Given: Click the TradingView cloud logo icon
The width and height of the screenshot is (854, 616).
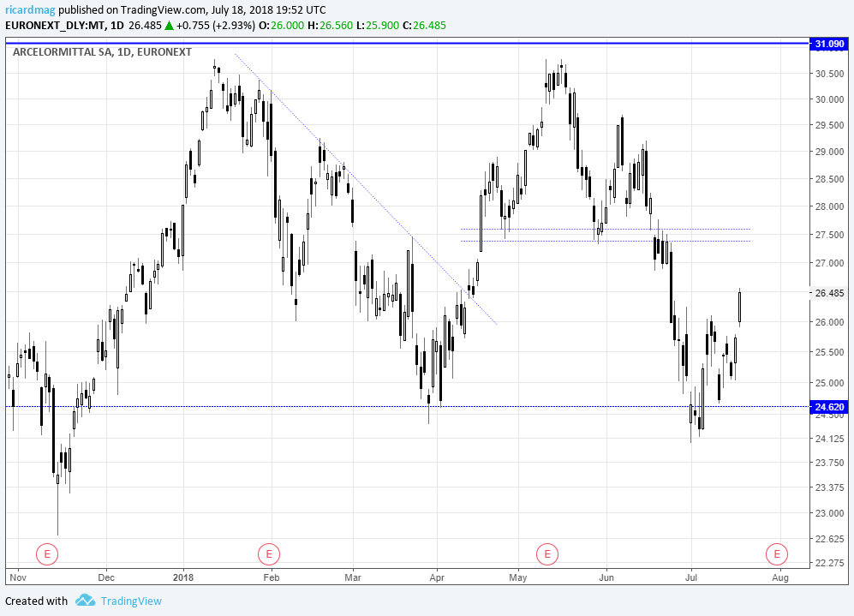Looking at the screenshot, I should [x=85, y=601].
